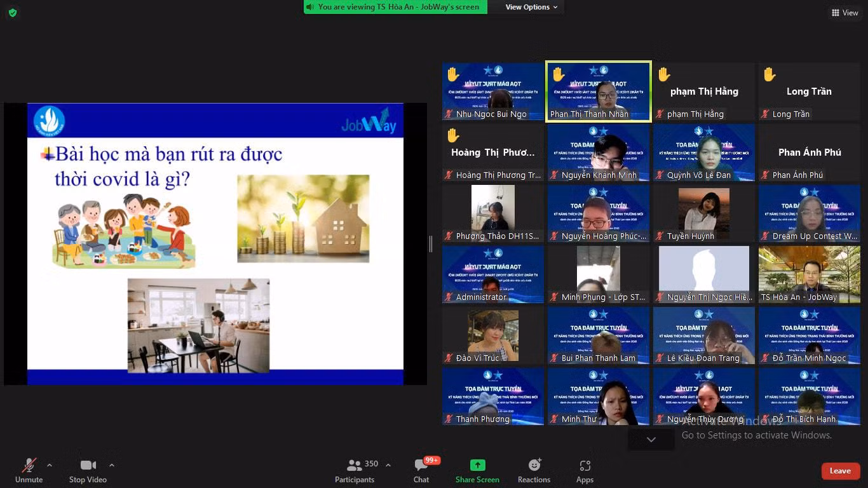The width and height of the screenshot is (868, 488).
Task: Click muted mic icon beside Thanh Phương
Action: 449,419
